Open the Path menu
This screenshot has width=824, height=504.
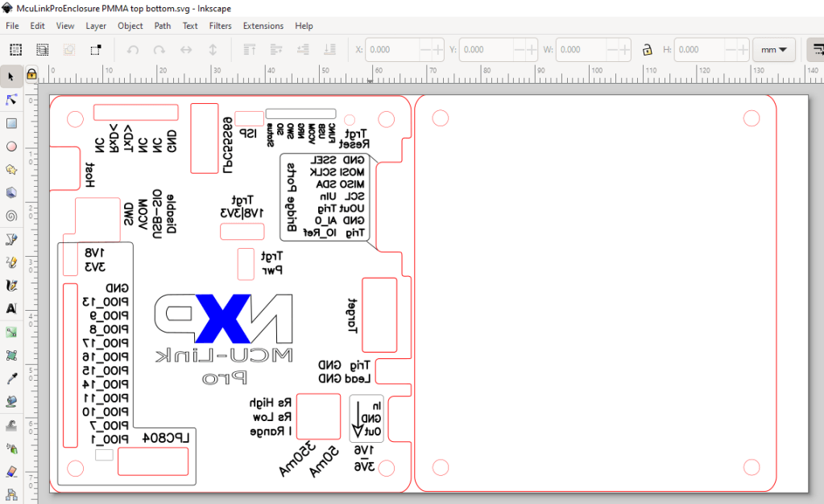[x=163, y=26]
